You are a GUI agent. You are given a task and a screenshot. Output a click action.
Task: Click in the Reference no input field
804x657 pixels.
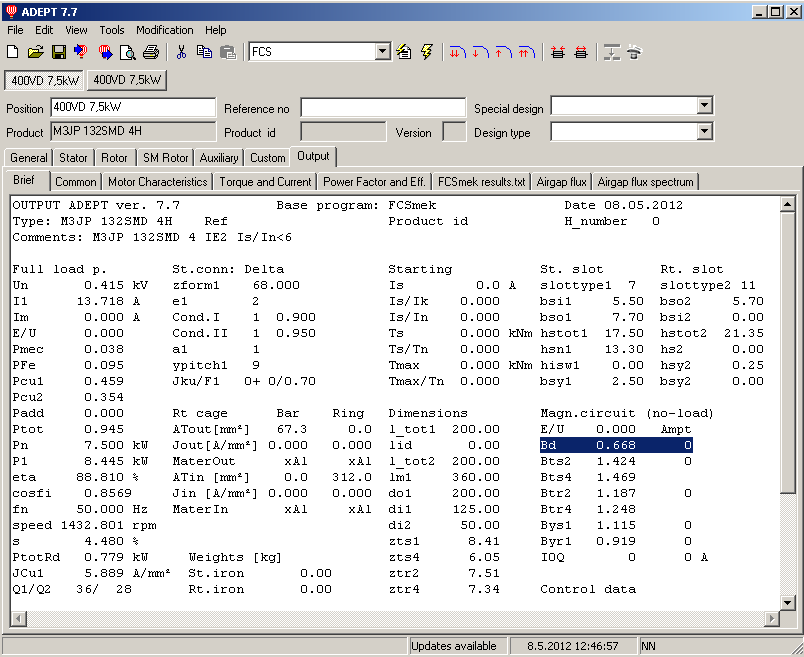383,108
